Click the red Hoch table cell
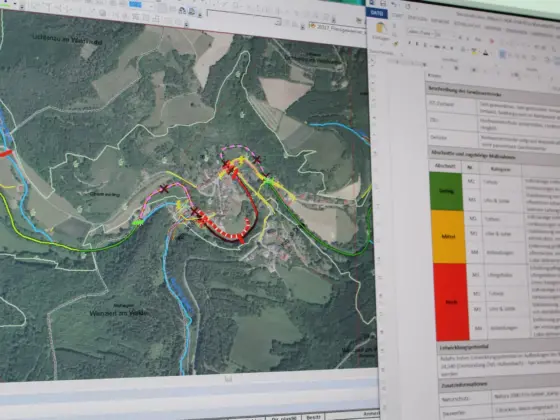The height and width of the screenshot is (420, 560). [451, 302]
